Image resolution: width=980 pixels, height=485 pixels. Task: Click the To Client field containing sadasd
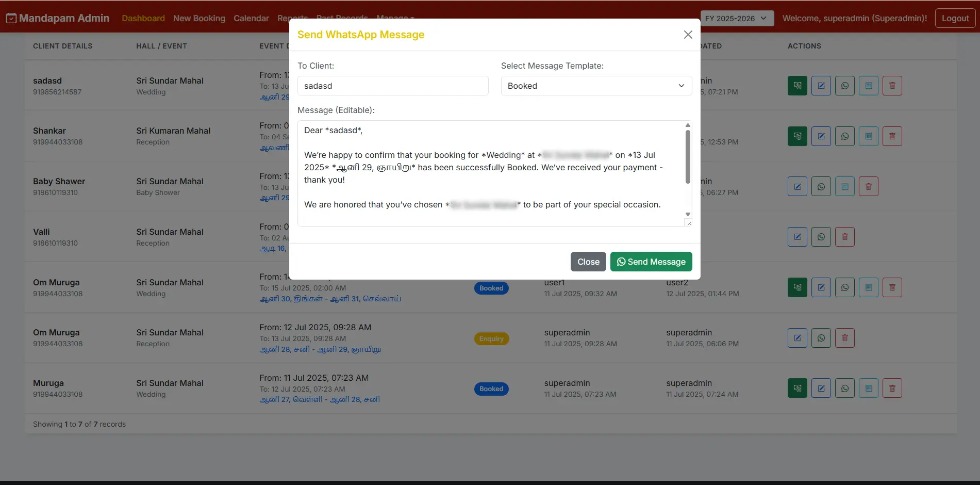pyautogui.click(x=393, y=86)
